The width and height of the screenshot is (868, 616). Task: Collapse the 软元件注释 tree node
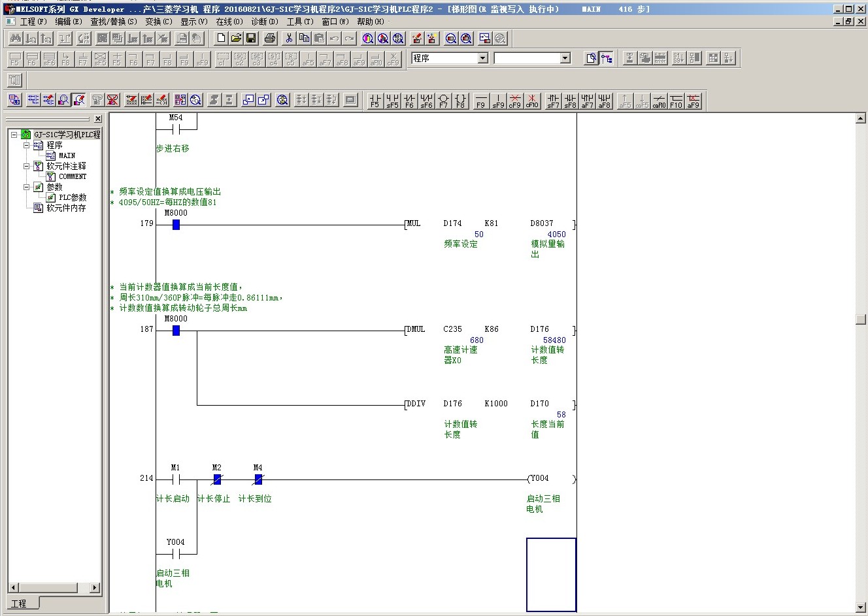27,166
